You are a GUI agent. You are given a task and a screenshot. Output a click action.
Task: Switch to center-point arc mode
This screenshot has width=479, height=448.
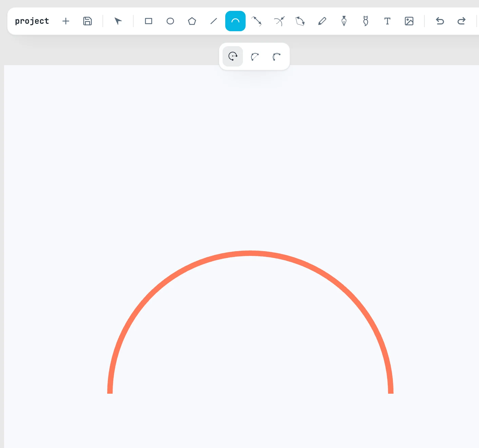tap(233, 56)
